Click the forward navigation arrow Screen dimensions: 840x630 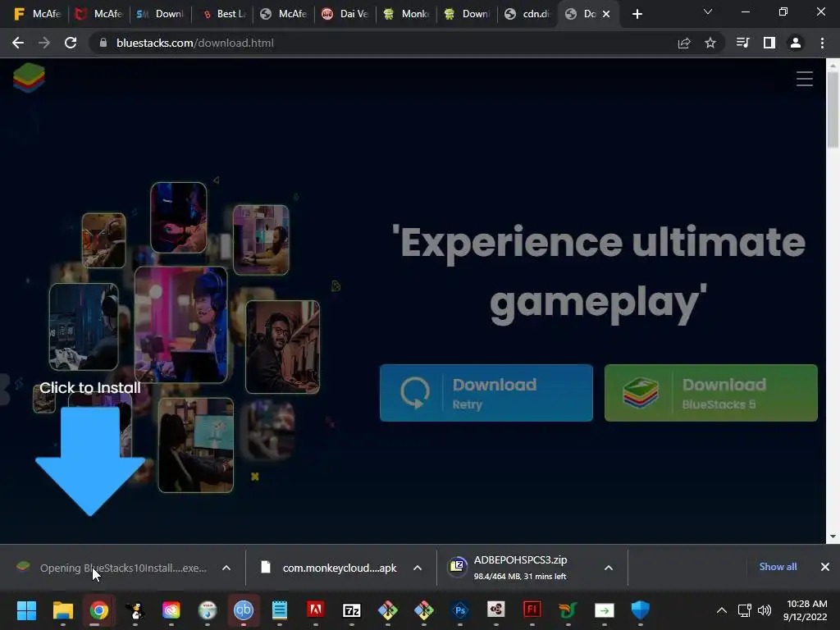[44, 43]
